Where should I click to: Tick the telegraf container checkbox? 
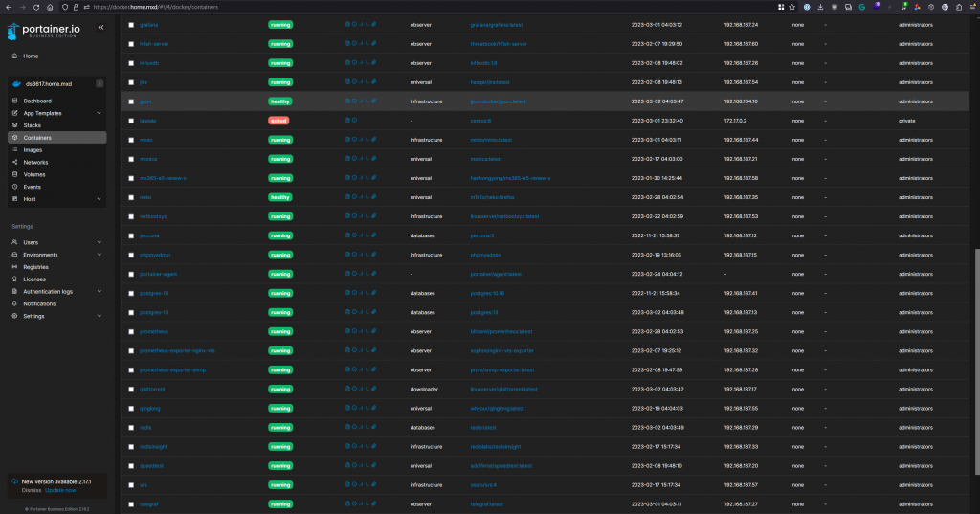coord(131,504)
